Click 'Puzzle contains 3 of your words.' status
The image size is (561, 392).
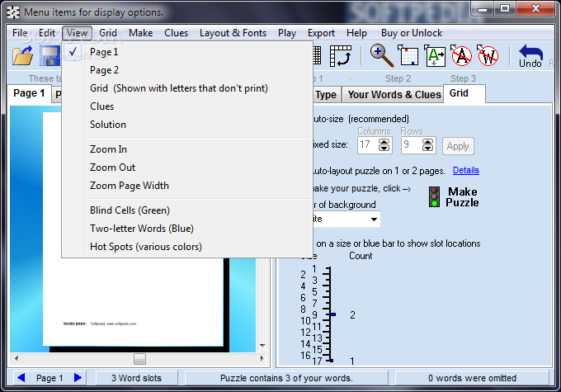(286, 378)
